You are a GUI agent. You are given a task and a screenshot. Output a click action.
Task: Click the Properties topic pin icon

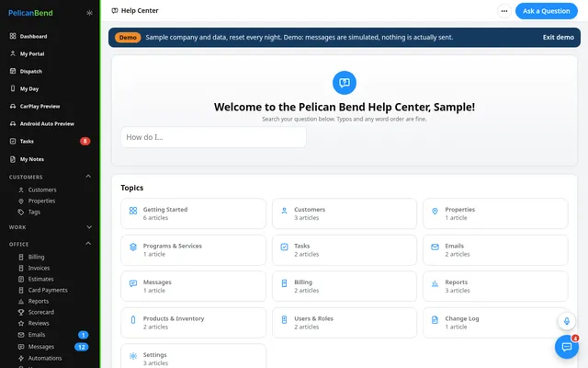coord(435,211)
